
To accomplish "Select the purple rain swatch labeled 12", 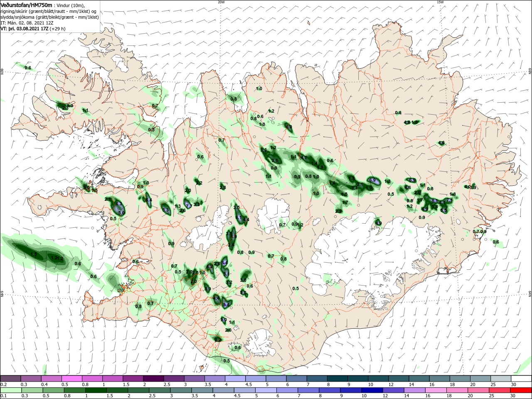I will point(393,390).
